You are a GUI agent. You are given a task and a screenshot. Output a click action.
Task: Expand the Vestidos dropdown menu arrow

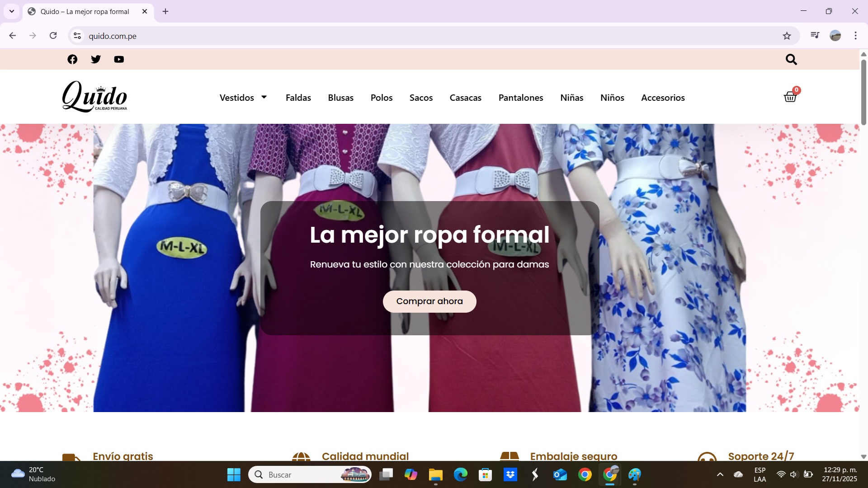(x=264, y=97)
